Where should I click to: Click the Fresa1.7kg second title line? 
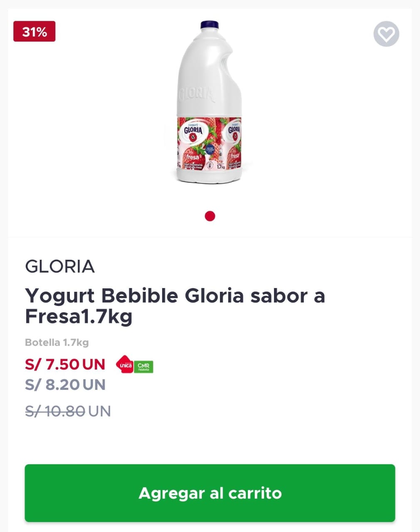(x=79, y=317)
